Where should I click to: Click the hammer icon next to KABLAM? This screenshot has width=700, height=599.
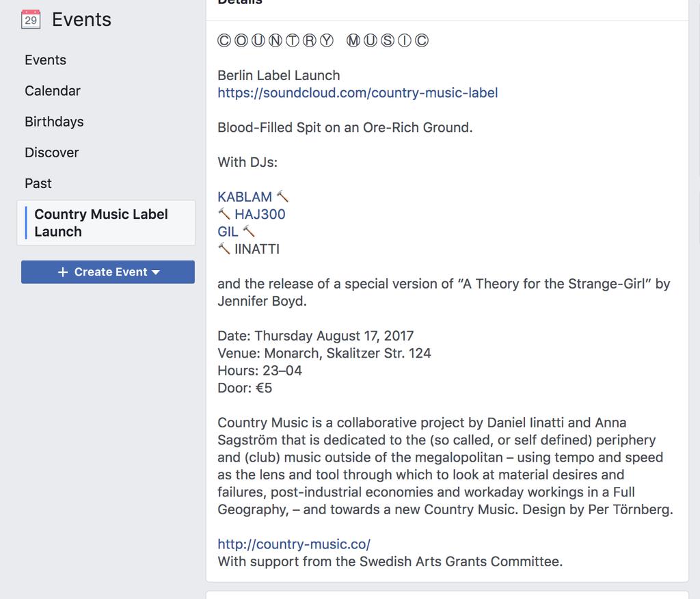click(282, 196)
